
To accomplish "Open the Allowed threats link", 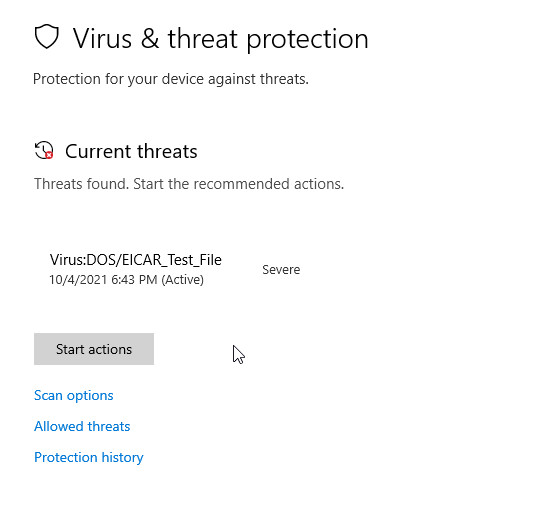I will (82, 426).
